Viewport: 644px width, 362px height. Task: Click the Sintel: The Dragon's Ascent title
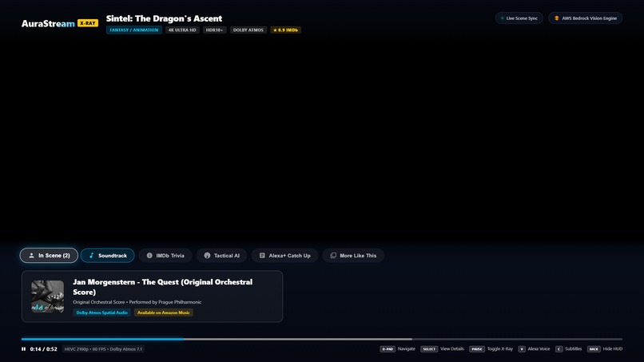click(164, 18)
